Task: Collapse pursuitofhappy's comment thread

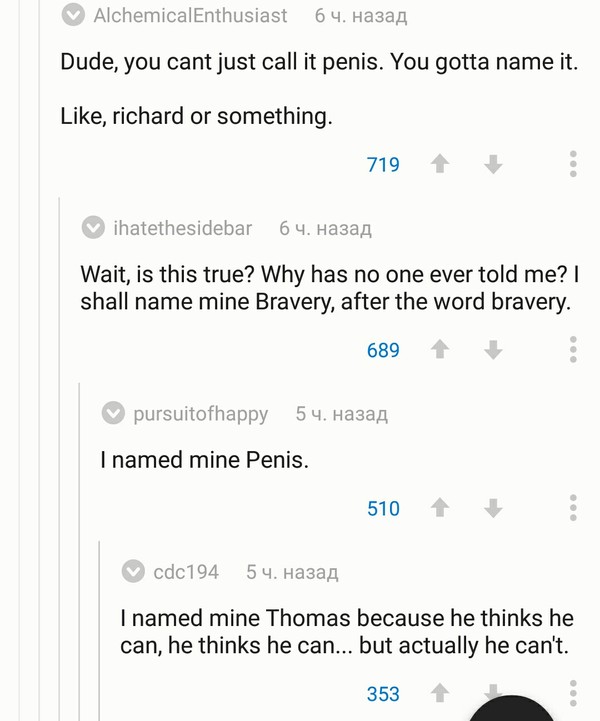Action: tap(114, 413)
